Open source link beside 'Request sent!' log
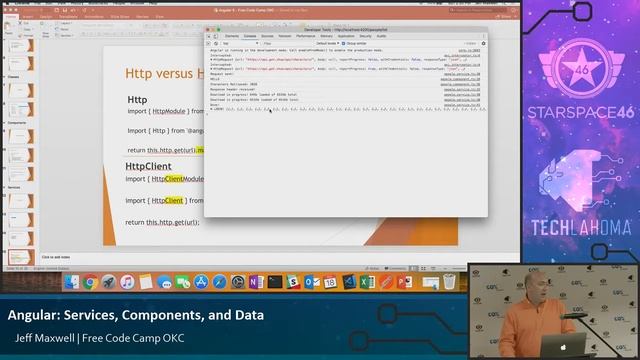Image resolution: width=640 pixels, height=360 pixels. point(462,74)
